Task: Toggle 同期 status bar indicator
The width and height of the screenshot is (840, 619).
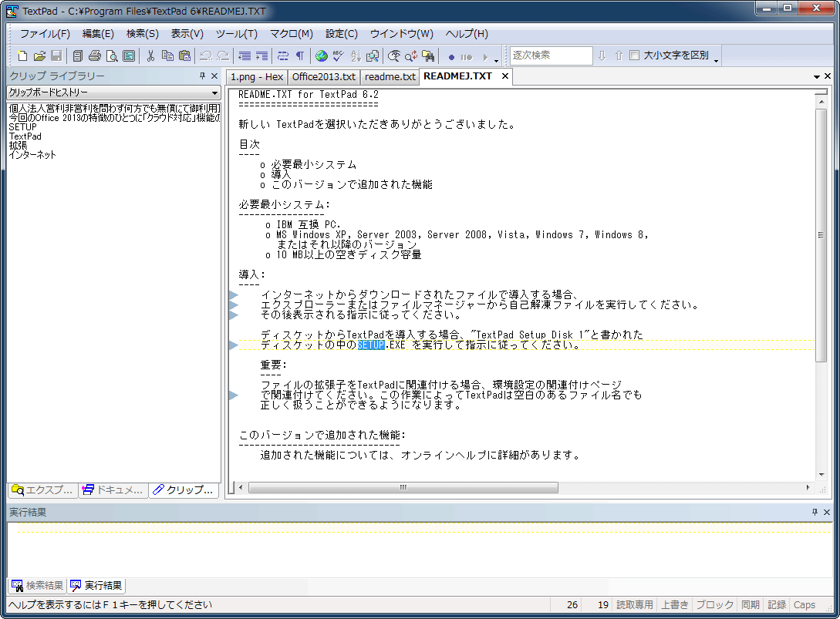Action: 750,604
